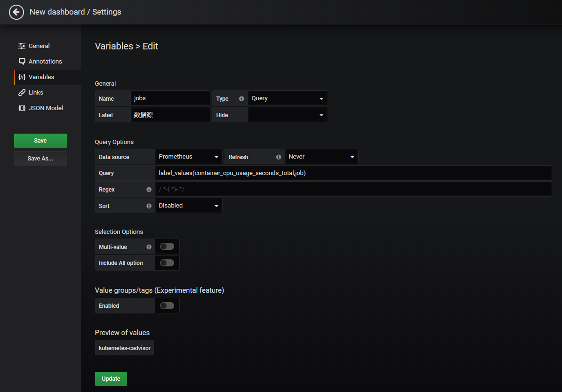Click into the Regex input field
Viewport: 562px width, 392px height.
click(353, 190)
